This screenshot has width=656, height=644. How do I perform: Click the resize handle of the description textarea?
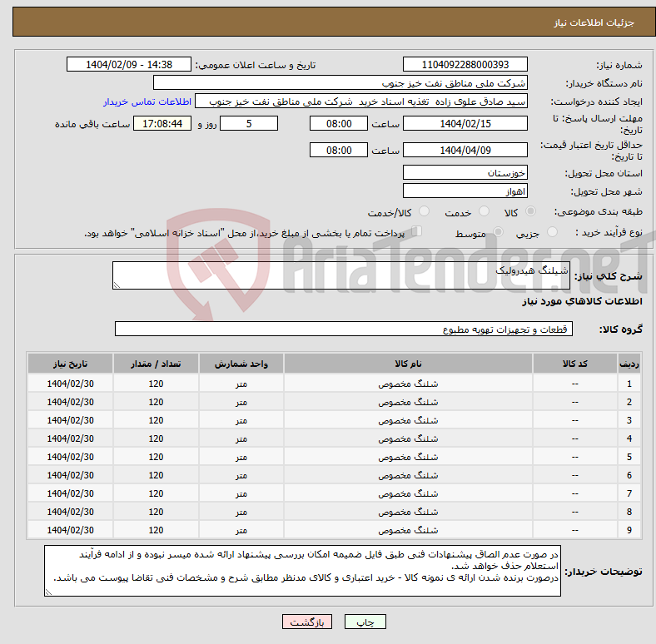[x=117, y=285]
